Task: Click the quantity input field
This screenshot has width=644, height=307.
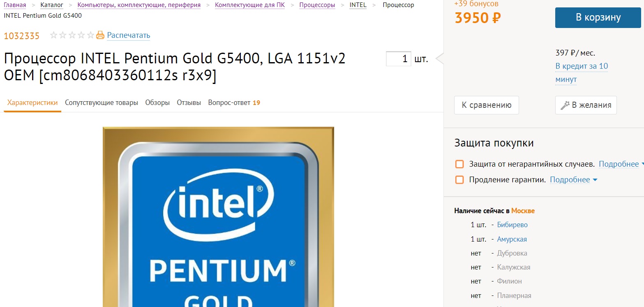Action: [399, 59]
